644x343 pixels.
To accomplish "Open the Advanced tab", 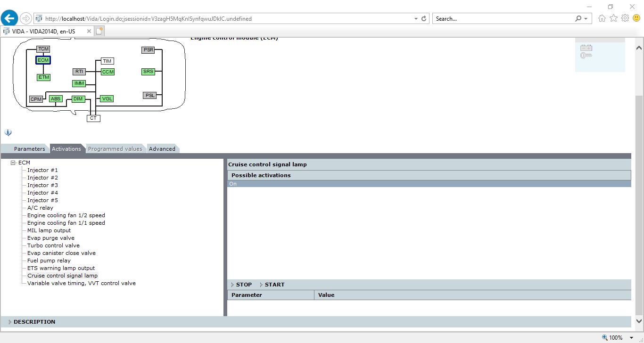I will [162, 149].
